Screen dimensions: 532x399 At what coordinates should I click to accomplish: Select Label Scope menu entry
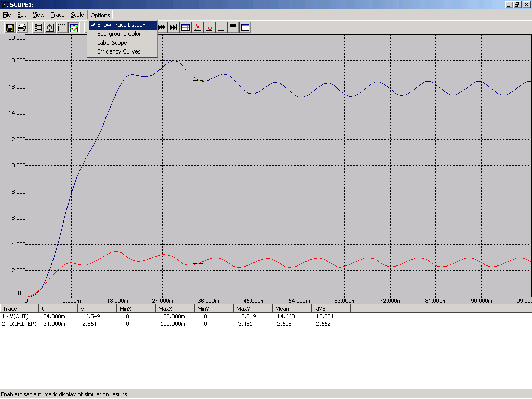click(123, 43)
